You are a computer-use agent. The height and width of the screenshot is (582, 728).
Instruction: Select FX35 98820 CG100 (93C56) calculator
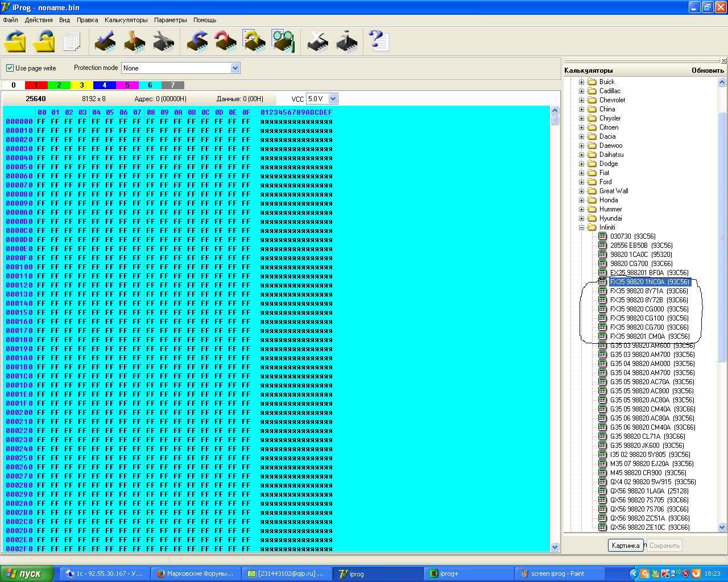pyautogui.click(x=649, y=318)
